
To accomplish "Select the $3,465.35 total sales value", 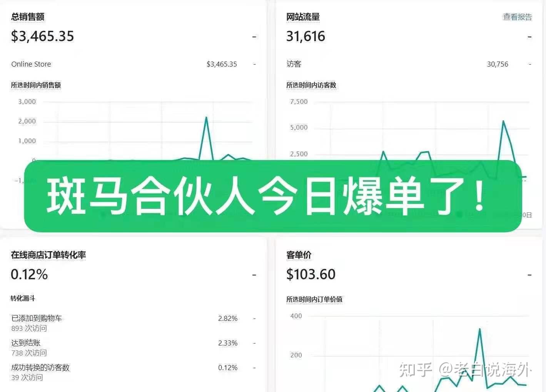I will click(42, 36).
